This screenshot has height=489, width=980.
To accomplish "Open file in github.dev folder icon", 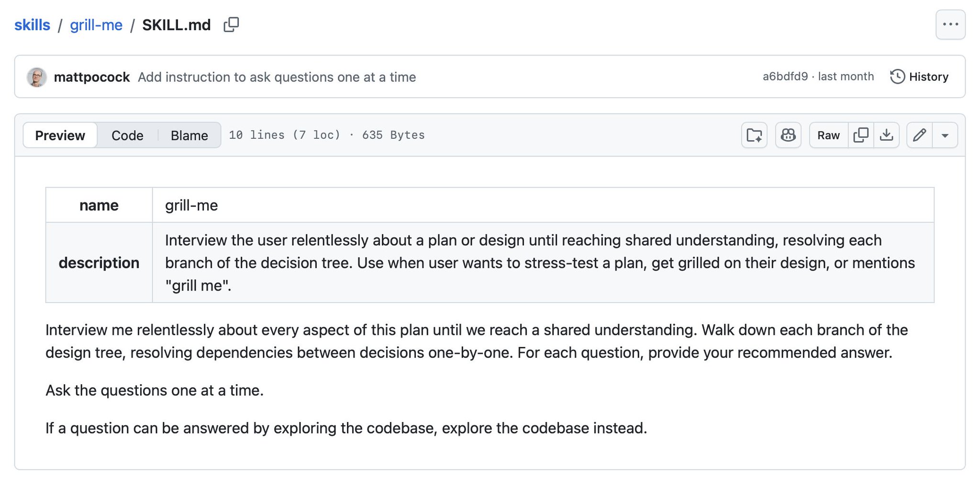I will coord(754,135).
